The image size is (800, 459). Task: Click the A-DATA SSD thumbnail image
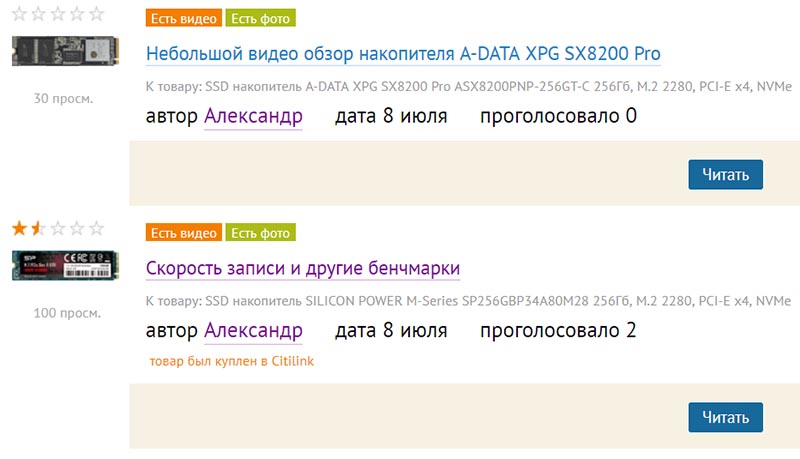(65, 51)
